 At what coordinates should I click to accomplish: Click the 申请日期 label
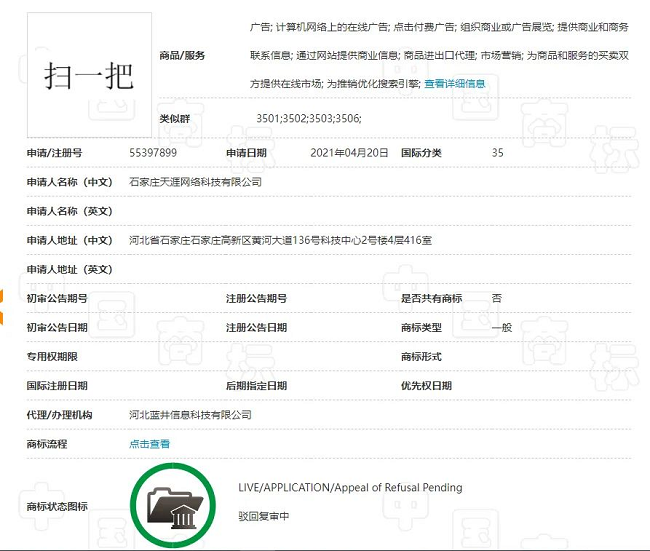tap(246, 153)
